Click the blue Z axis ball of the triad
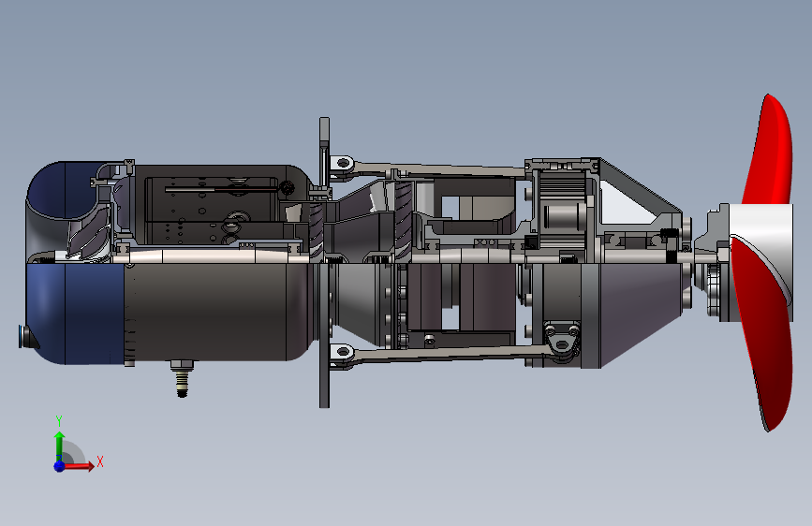Screen dimensions: 812x526 59,466
